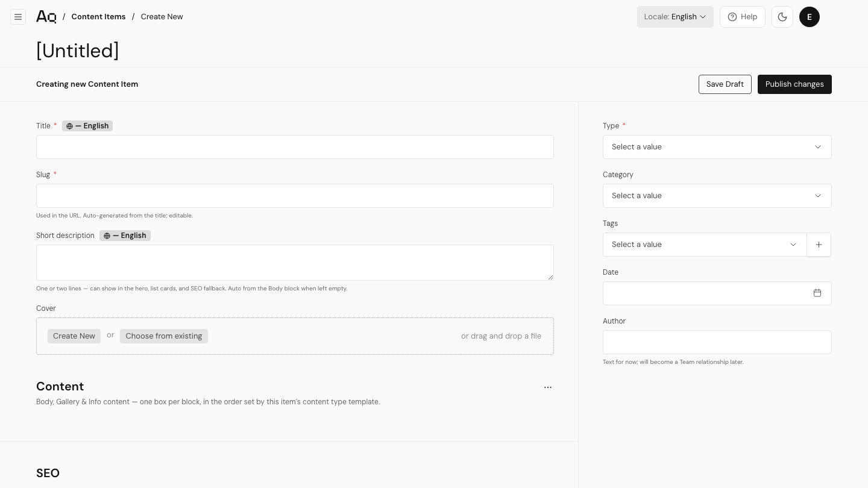Click the Date input field
Viewport: 868px width, 488px height.
pyautogui.click(x=717, y=293)
